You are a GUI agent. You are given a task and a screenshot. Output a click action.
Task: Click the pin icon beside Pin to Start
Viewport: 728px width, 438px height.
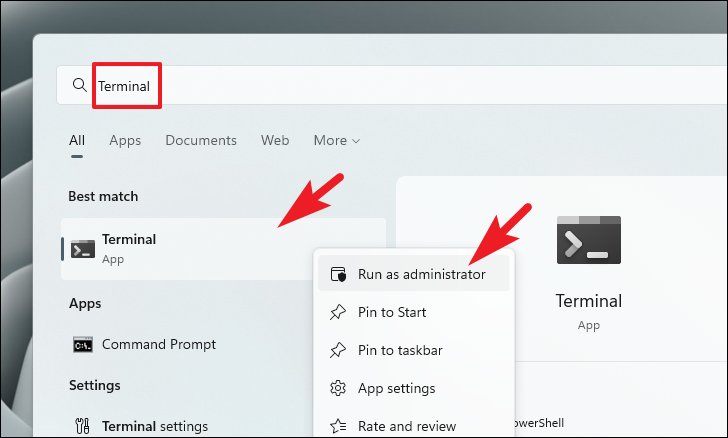338,312
